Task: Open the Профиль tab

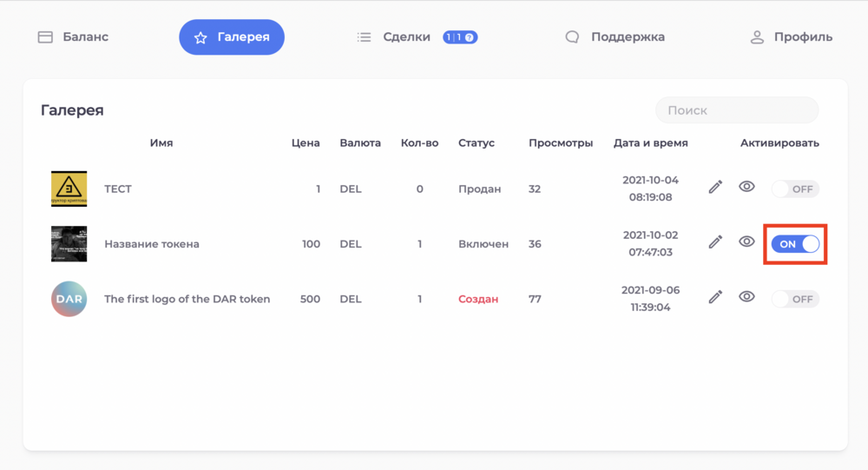Action: [791, 37]
